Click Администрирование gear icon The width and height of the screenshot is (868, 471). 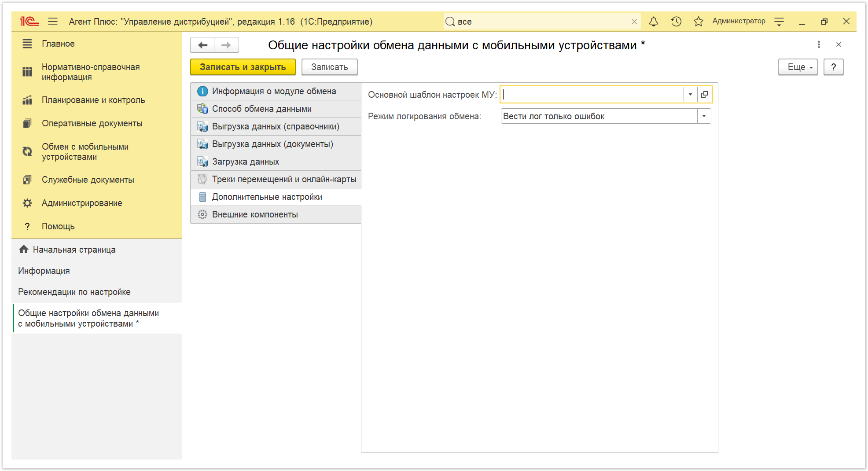click(27, 203)
